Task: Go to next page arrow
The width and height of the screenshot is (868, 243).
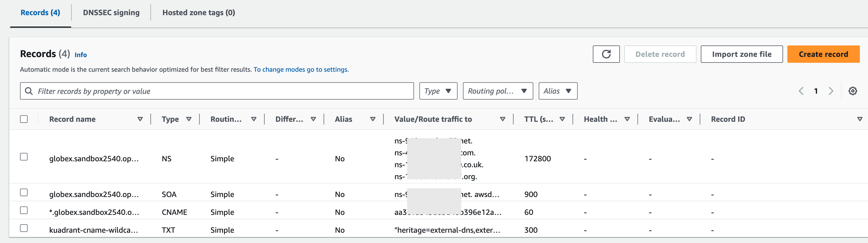Action: click(x=831, y=91)
